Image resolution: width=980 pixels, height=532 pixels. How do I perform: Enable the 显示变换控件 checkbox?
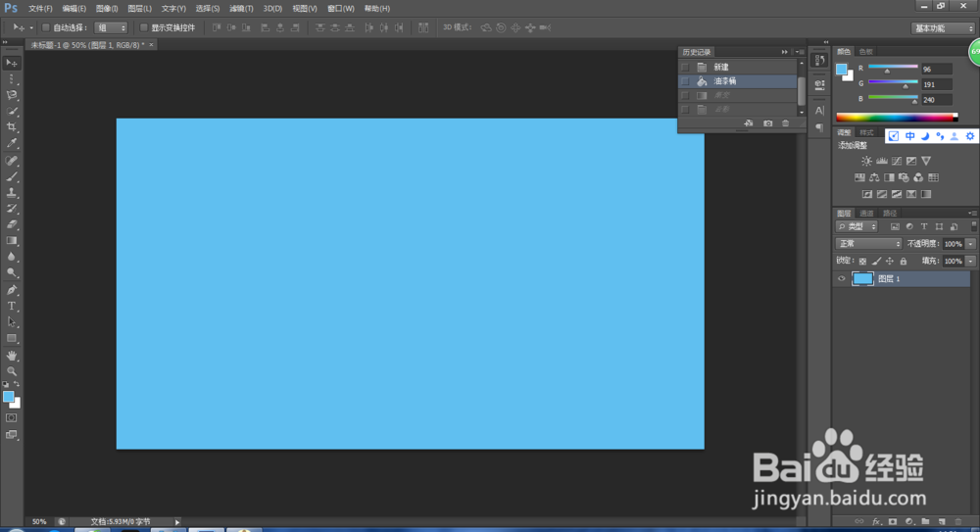[x=144, y=27]
